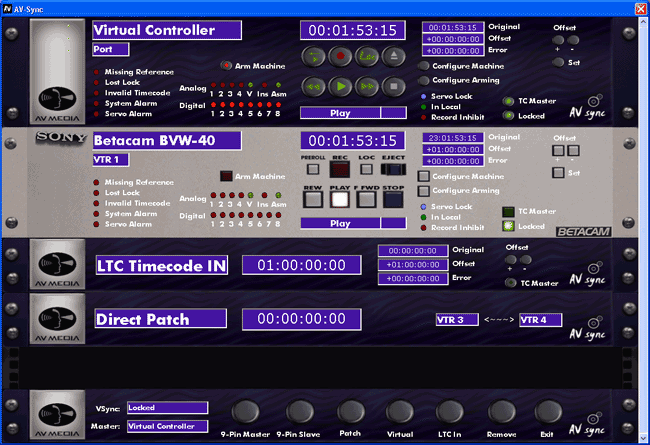Click the Virtual Controller preroll round button
This screenshot has width=650, height=445.
(313, 56)
